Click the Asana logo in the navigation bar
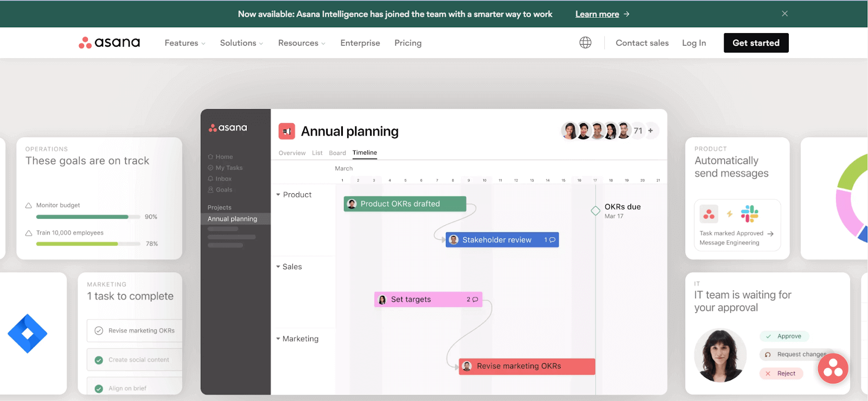The height and width of the screenshot is (401, 868). point(109,42)
